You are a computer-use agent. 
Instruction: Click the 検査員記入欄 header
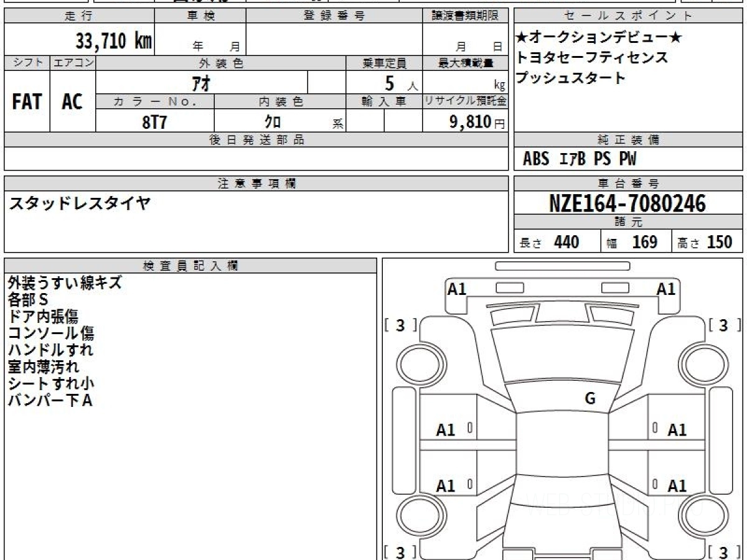(190, 266)
